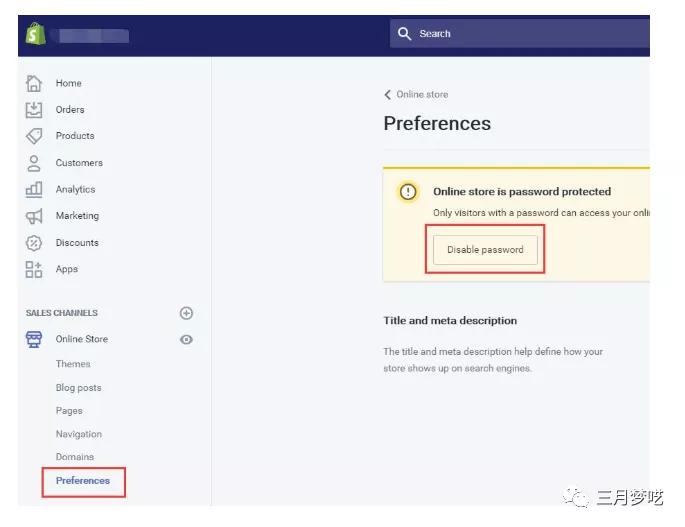Go back to Online store
The height and width of the screenshot is (527, 685).
(x=416, y=95)
